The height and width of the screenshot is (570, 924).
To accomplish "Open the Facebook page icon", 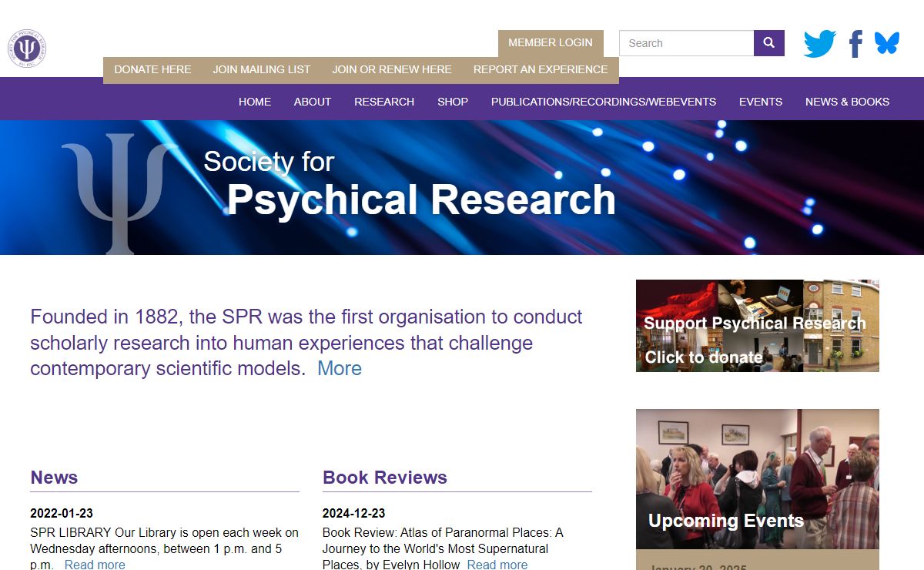I will tap(855, 44).
